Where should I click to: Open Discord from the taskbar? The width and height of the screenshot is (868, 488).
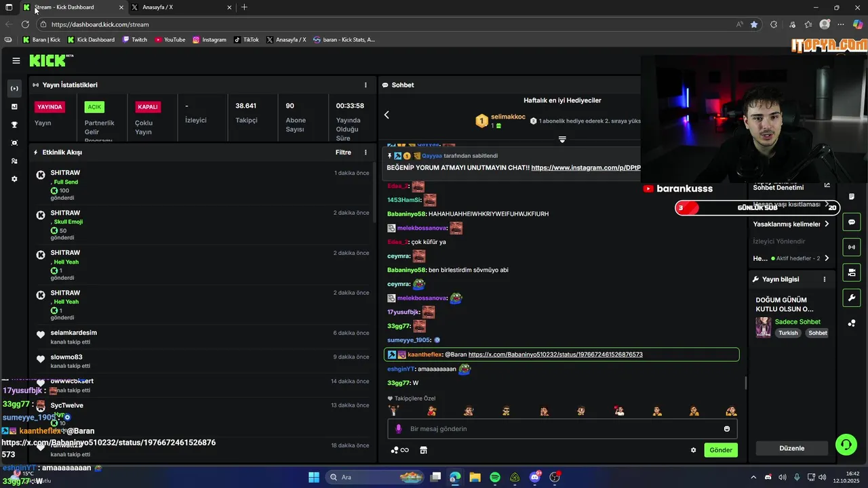point(535,477)
